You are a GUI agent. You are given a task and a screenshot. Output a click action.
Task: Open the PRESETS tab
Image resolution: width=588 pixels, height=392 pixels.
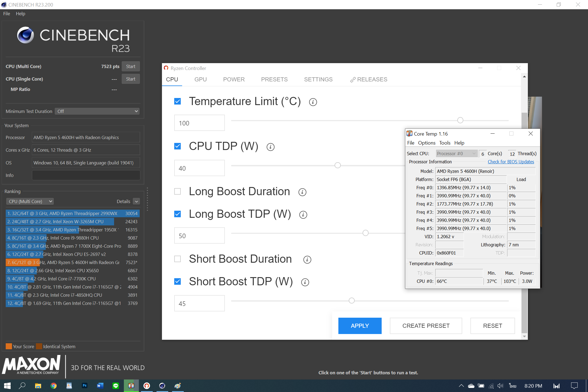pos(274,79)
